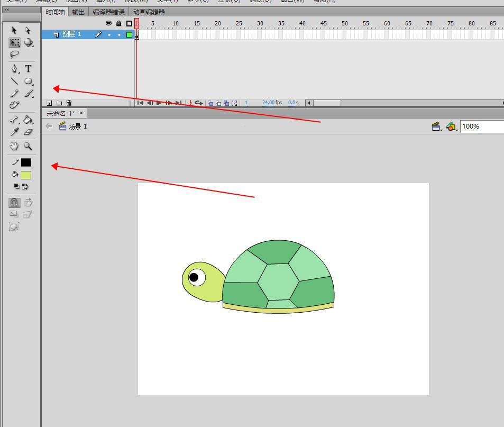This screenshot has height=427, width=504.
Task: Activate the Eyedropper tool
Action: point(14,132)
